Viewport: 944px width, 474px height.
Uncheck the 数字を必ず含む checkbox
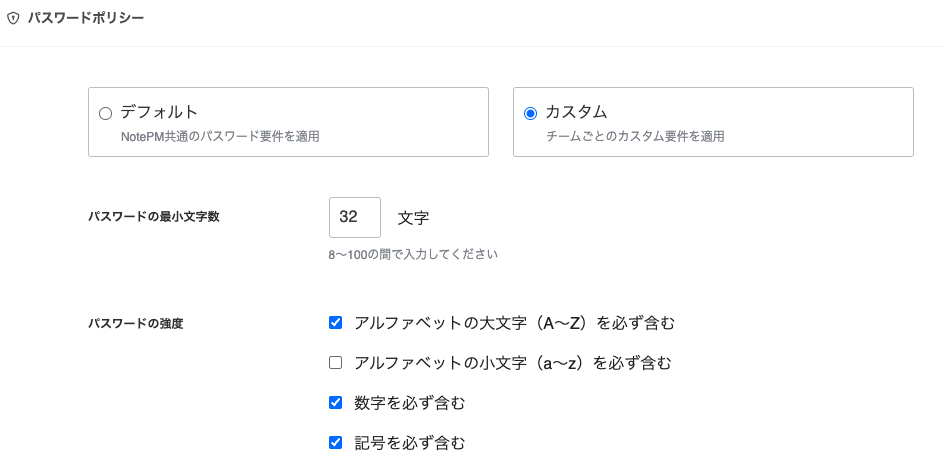pyautogui.click(x=336, y=403)
